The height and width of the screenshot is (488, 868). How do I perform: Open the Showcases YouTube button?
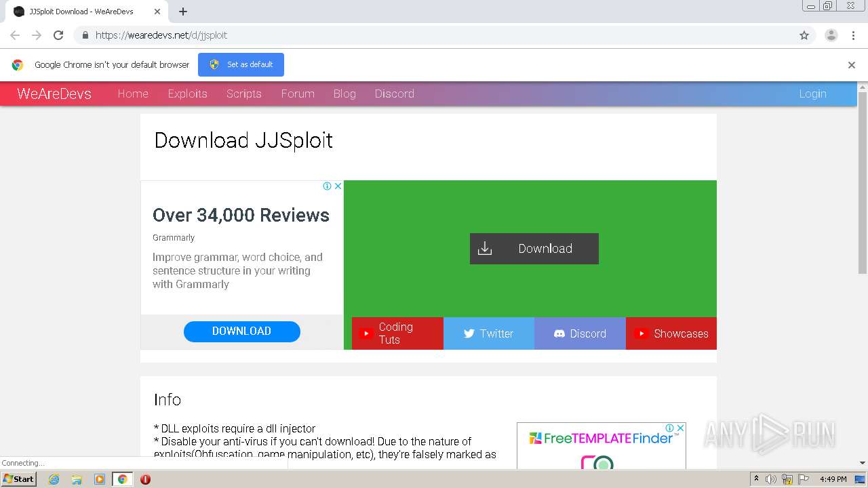click(x=671, y=333)
